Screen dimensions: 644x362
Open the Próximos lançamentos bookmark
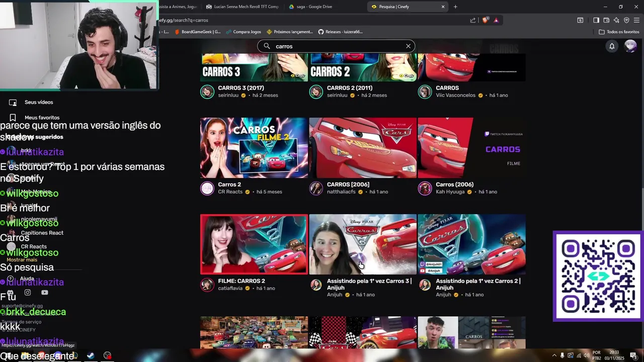tap(290, 32)
